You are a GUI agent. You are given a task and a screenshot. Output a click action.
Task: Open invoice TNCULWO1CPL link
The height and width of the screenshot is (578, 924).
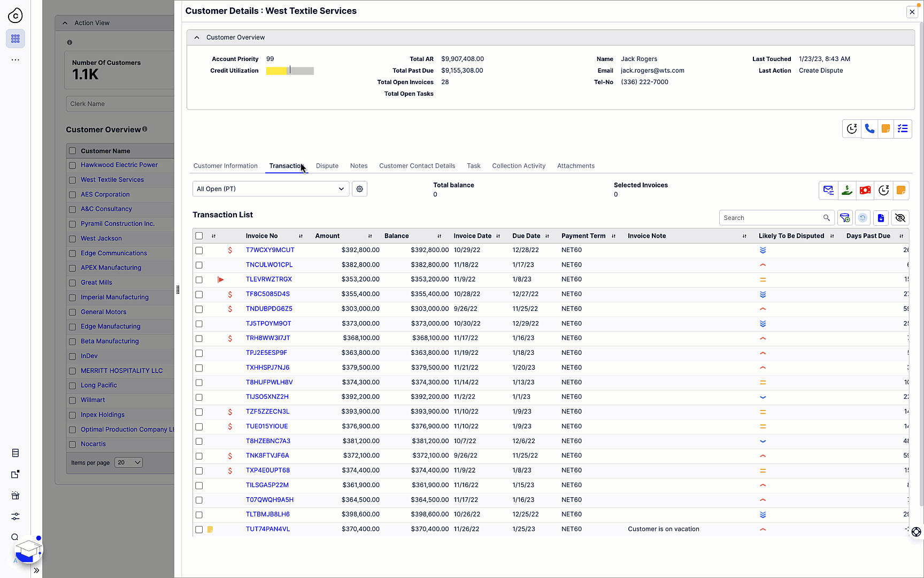269,264
